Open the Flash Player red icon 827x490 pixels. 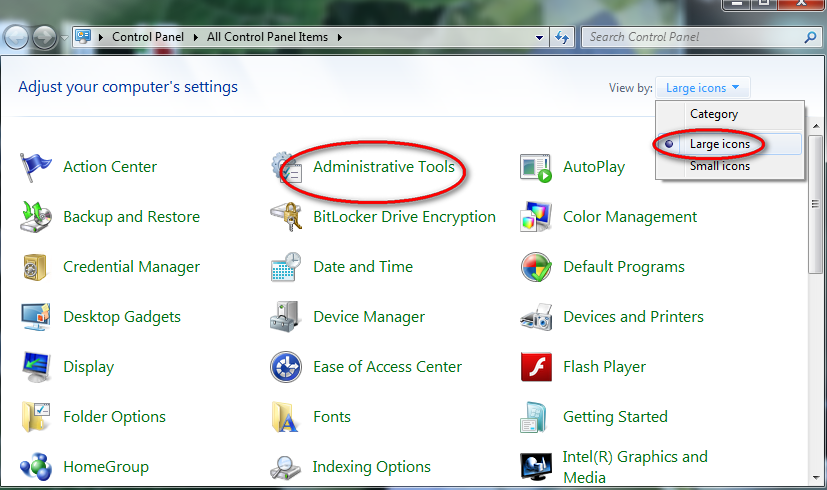tap(536, 367)
